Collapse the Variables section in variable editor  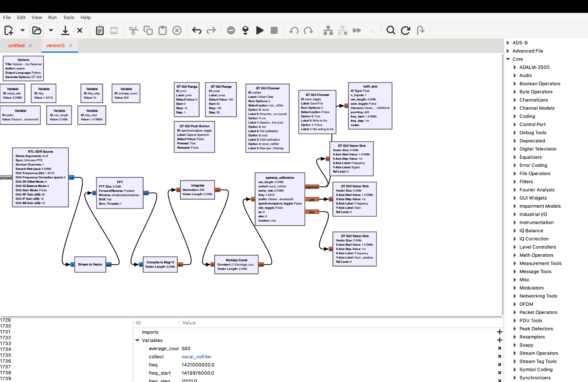pyautogui.click(x=137, y=340)
